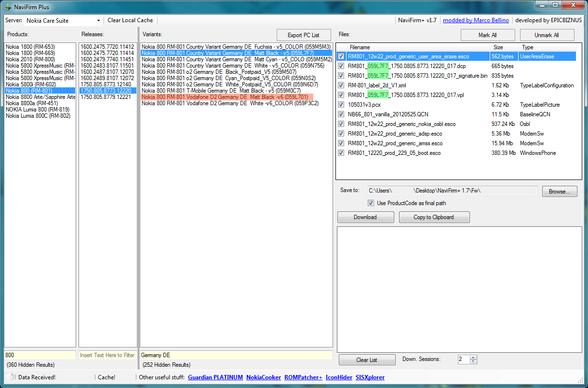The width and height of the screenshot is (588, 388).
Task: Select product Nokia 800 (RM-801)
Action: 40,91
